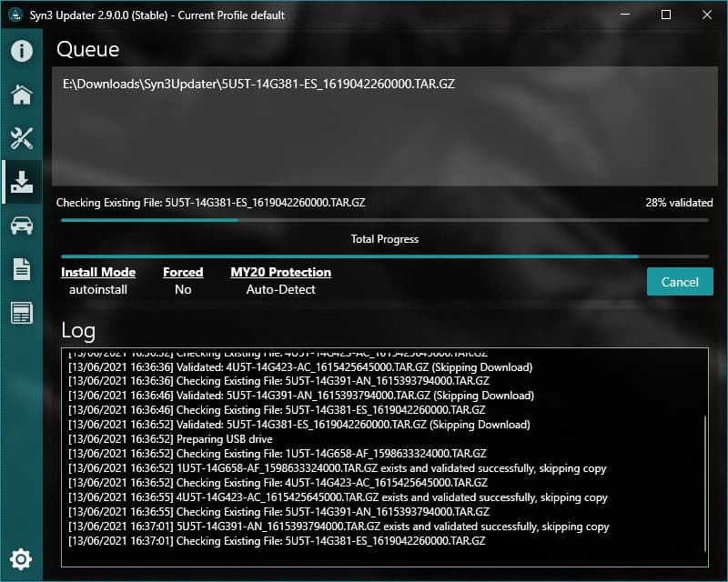Click the Forced label

pos(183,272)
